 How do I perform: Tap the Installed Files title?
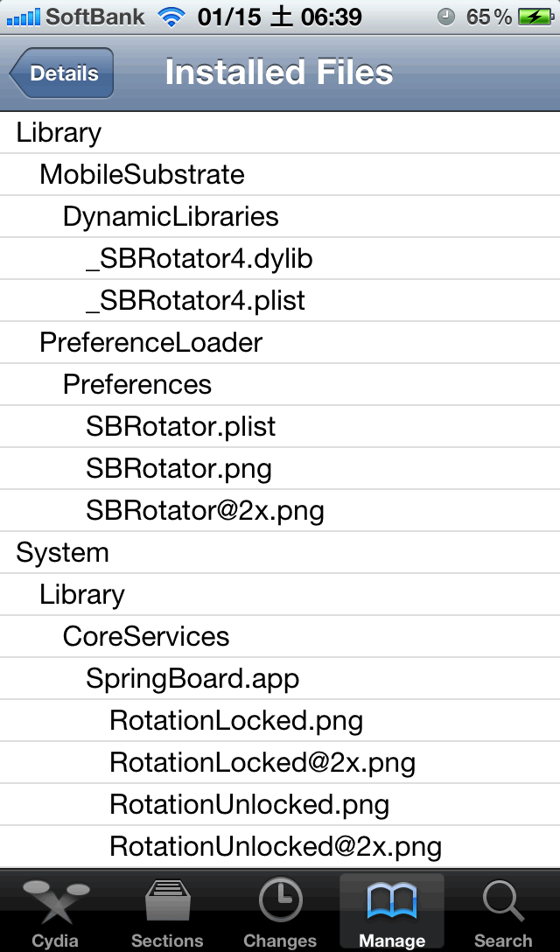(278, 73)
